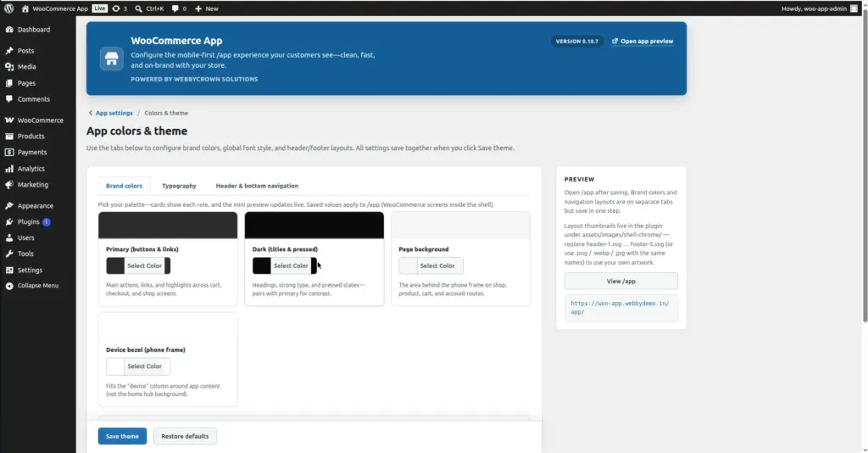The image size is (868, 453).
Task: Open Dark titles color Select Color picker
Action: (x=285, y=266)
